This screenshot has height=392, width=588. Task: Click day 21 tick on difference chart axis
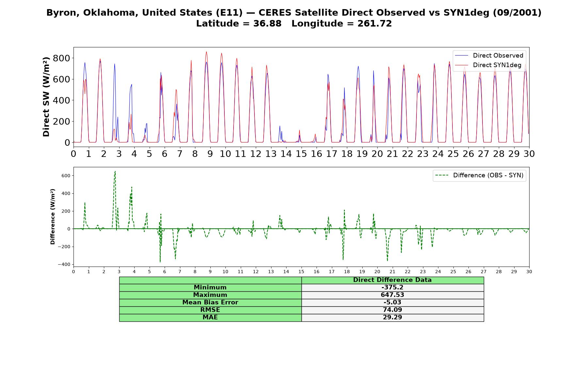(x=392, y=271)
